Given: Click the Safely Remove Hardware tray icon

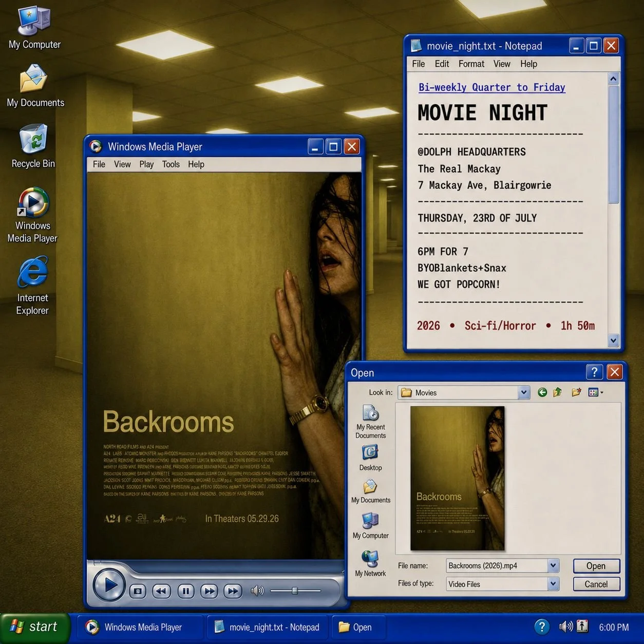Looking at the screenshot, I should click(x=582, y=627).
